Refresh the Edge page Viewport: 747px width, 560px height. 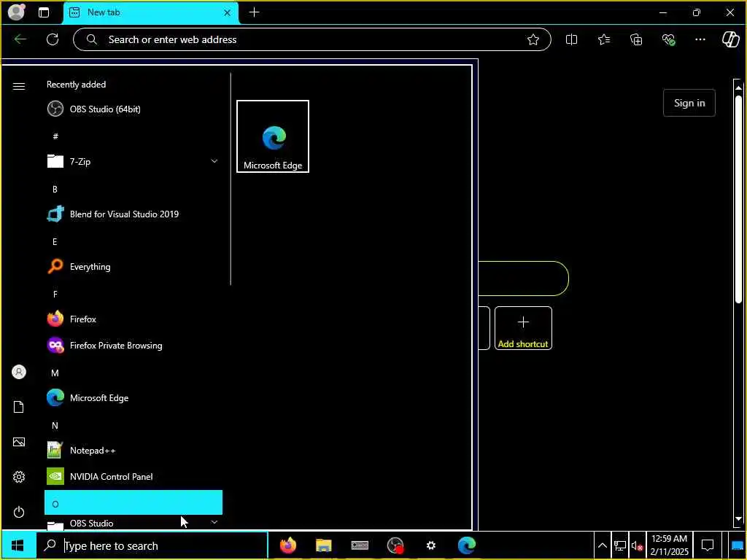(x=53, y=39)
